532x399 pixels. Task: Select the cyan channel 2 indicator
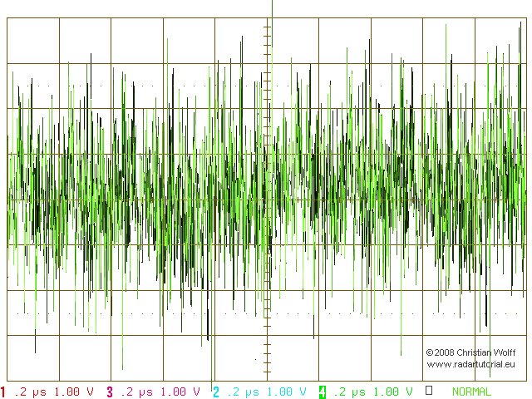216,392
